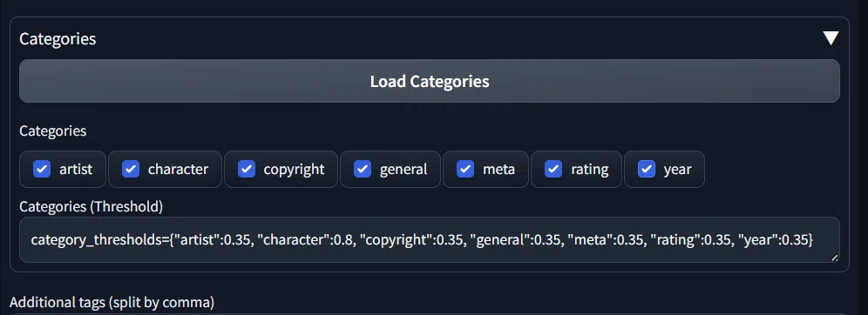Click the 'Categories' panel title text
The width and height of the screenshot is (868, 315).
tap(58, 38)
